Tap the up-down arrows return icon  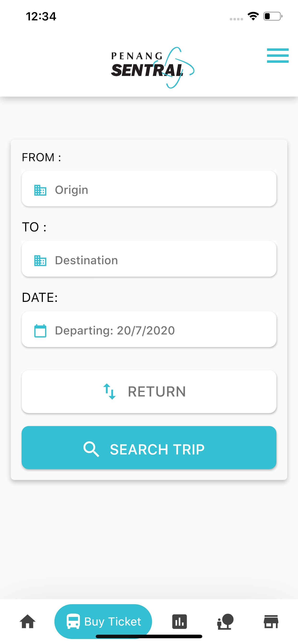(109, 391)
